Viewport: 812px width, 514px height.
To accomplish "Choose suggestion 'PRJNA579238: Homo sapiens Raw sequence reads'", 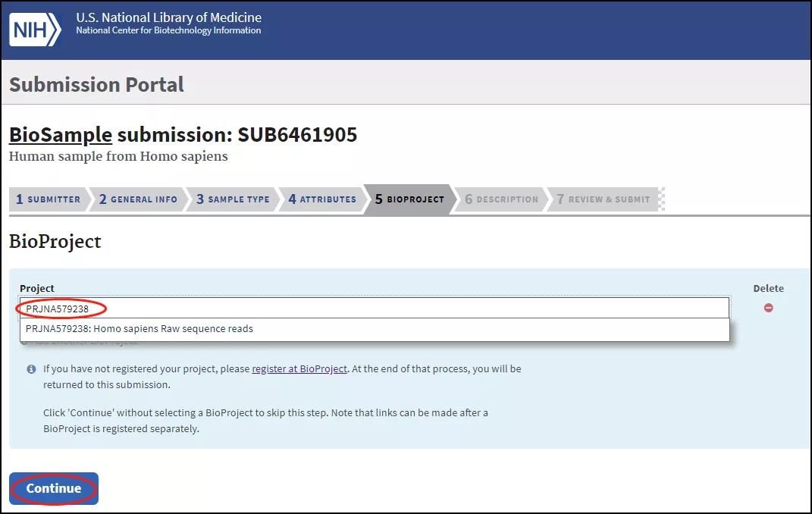I will [375, 329].
